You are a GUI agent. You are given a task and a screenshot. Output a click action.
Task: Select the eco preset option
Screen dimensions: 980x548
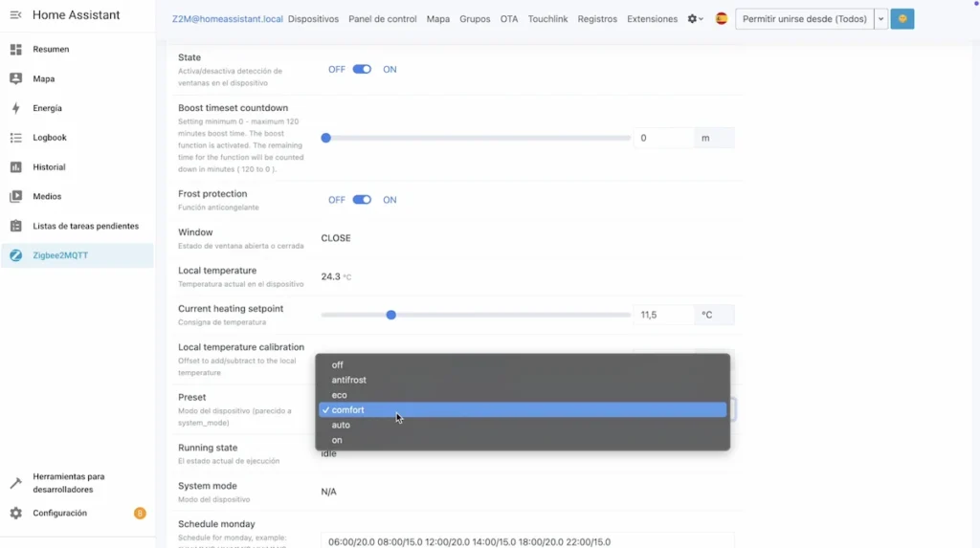click(340, 395)
